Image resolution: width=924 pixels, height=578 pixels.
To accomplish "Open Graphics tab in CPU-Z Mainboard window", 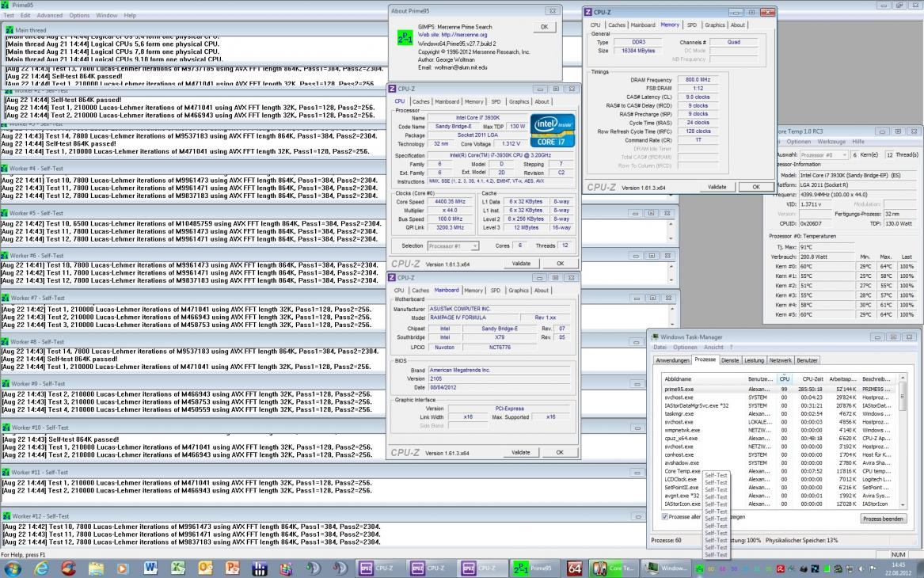I will tap(518, 291).
